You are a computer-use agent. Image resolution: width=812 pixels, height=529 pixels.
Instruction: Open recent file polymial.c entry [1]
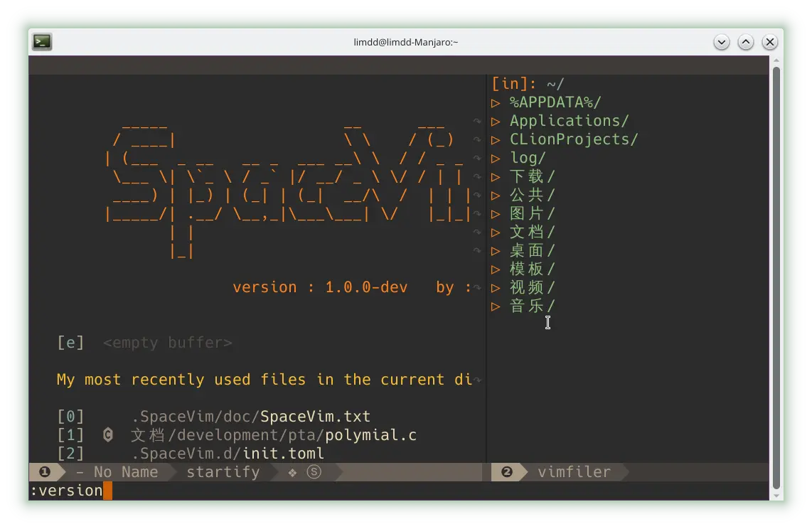(x=237, y=435)
